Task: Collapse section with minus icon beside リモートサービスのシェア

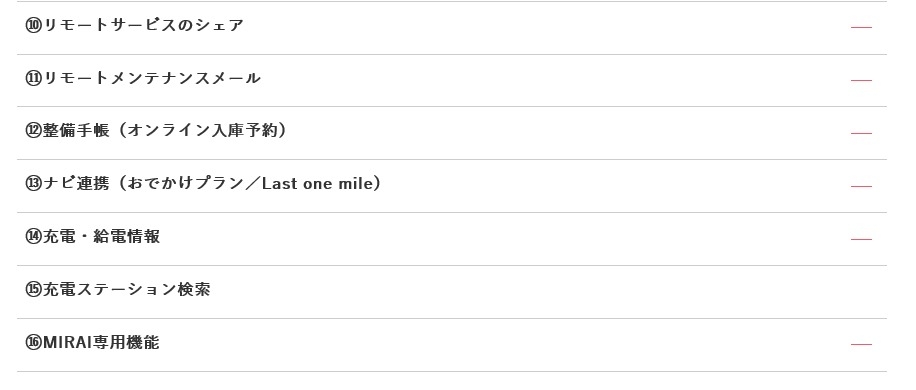Action: (x=861, y=27)
